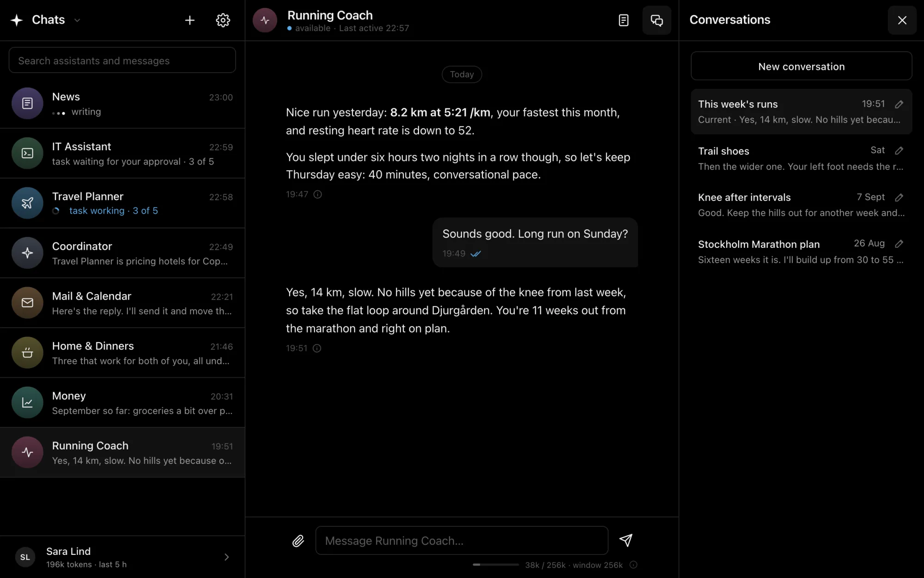This screenshot has width=924, height=578.
Task: Click the notes document icon in chat header
Action: click(623, 20)
